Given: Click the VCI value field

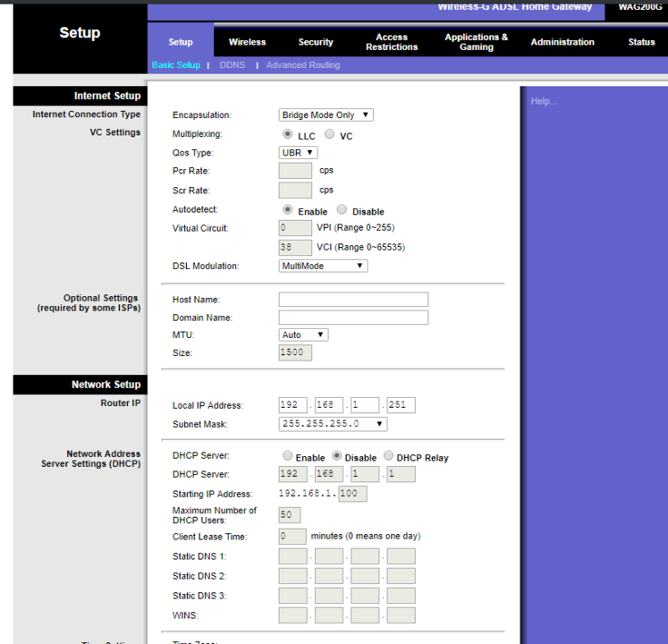Looking at the screenshot, I should click(x=295, y=247).
